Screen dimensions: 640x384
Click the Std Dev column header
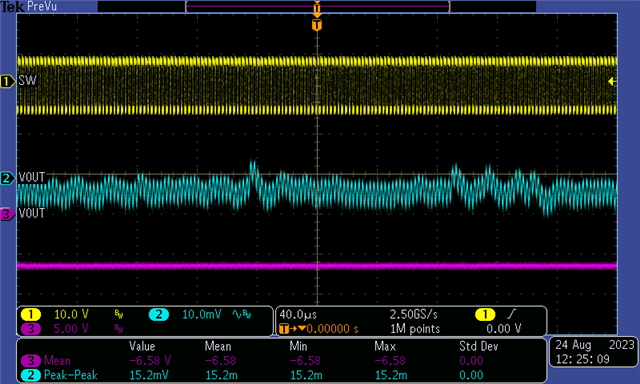pyautogui.click(x=479, y=346)
